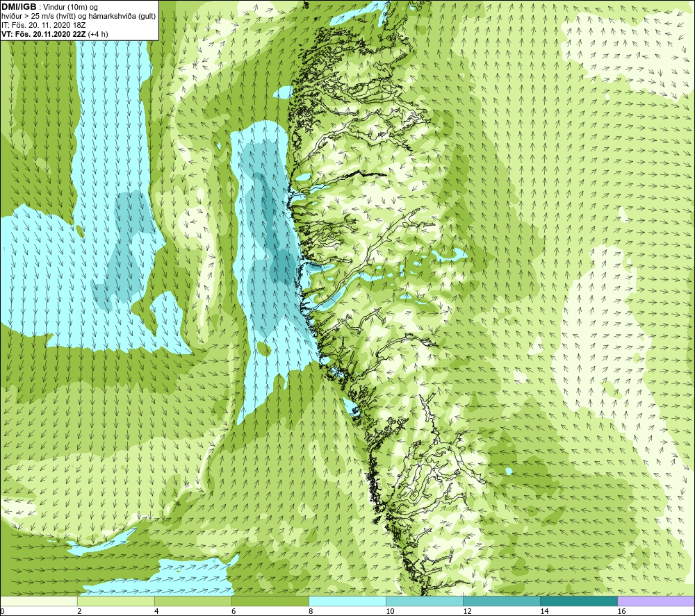This screenshot has width=695, height=616.
Task: Click the light green 2–4 m/s legend swatch
Action: tap(116, 601)
